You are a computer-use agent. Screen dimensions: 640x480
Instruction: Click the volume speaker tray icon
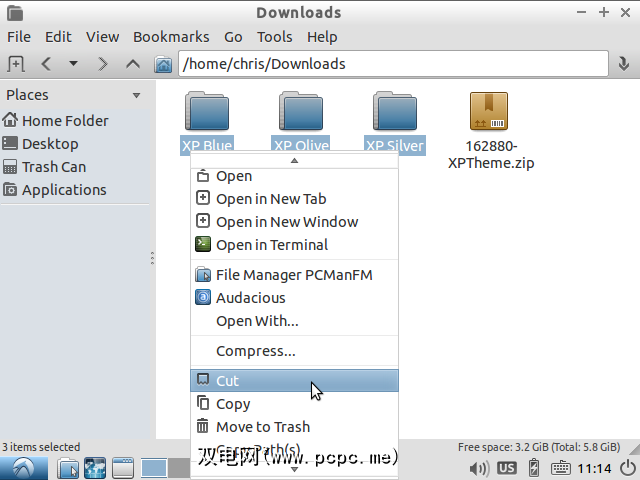pos(479,468)
